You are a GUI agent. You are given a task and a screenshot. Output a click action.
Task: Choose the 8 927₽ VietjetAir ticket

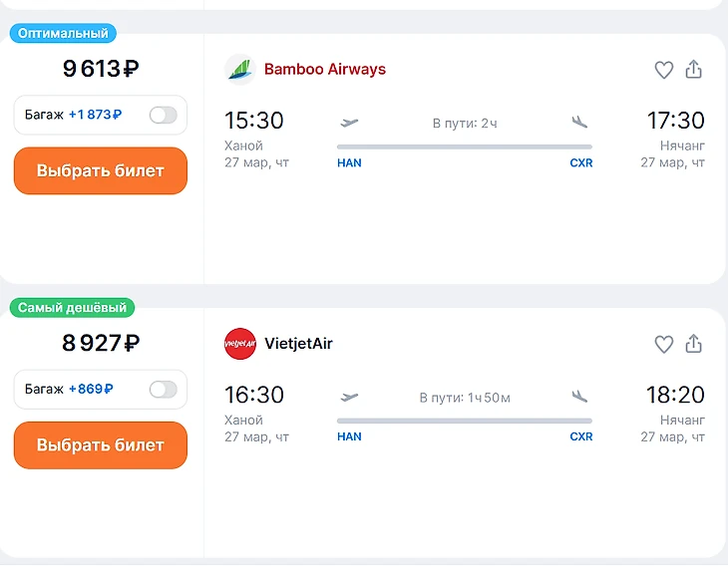coord(100,444)
